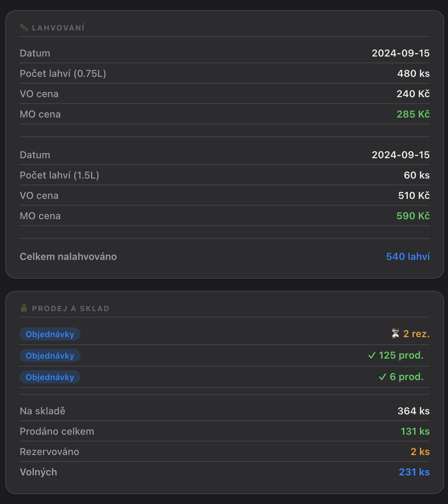Image resolution: width=448 pixels, height=504 pixels.
Task: Click the 60 ks bottle count value
Action: pyautogui.click(x=417, y=175)
